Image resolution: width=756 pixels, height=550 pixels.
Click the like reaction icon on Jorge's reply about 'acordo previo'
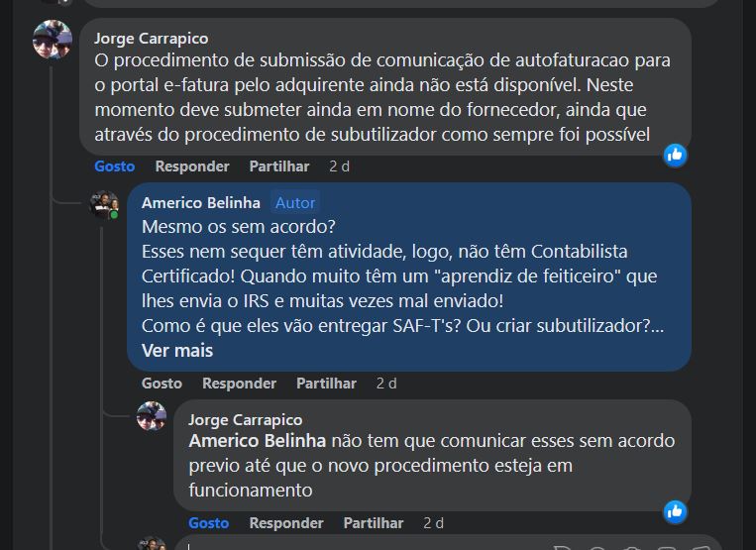tap(676, 511)
